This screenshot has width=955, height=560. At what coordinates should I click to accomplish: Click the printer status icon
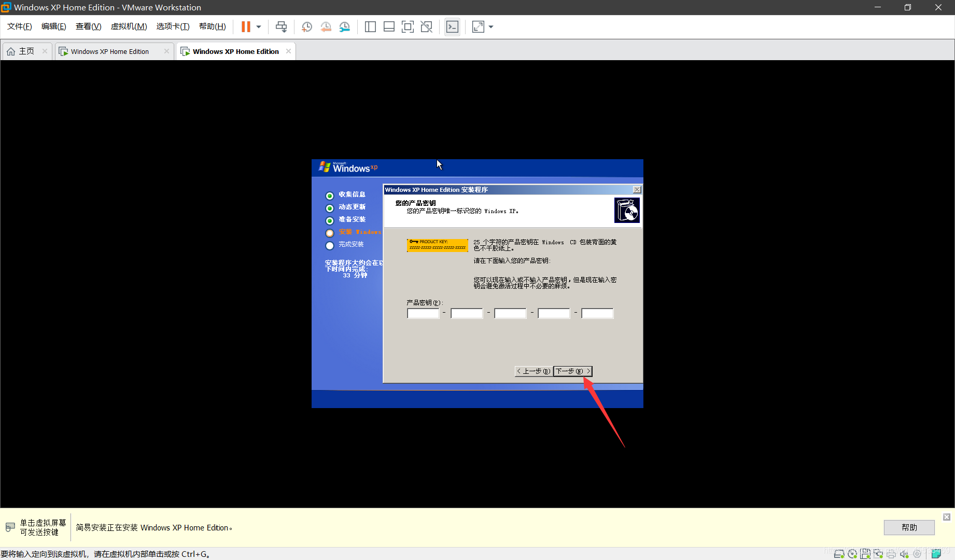point(891,554)
